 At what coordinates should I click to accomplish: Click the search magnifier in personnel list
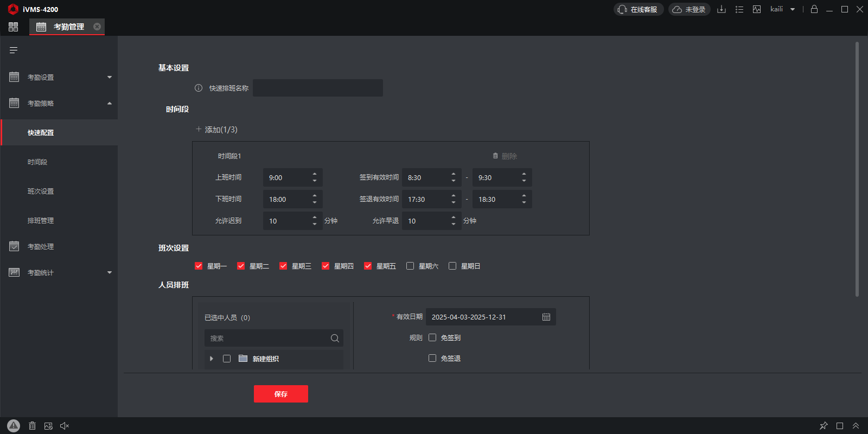335,338
